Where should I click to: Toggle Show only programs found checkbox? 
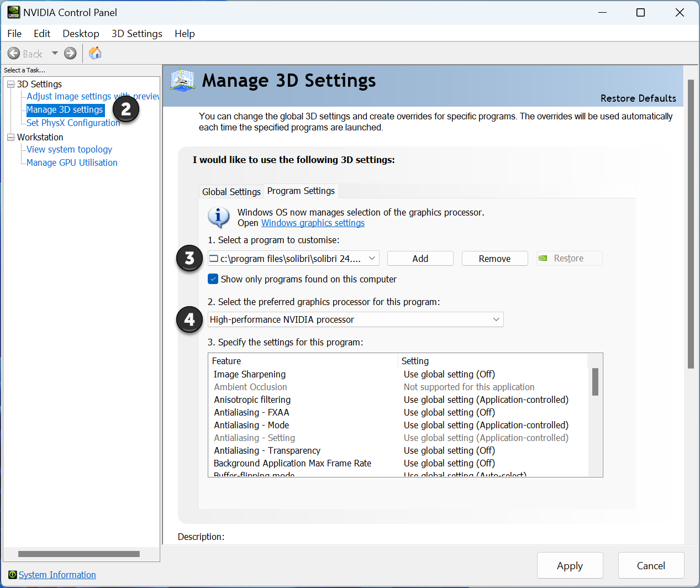point(213,279)
